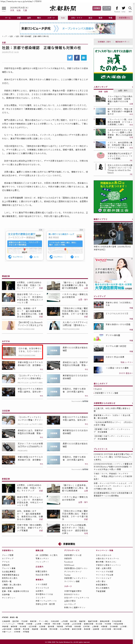135x644 pixels.
Task: Switch ranking to 全国・海外 tab
Action: [123, 91]
